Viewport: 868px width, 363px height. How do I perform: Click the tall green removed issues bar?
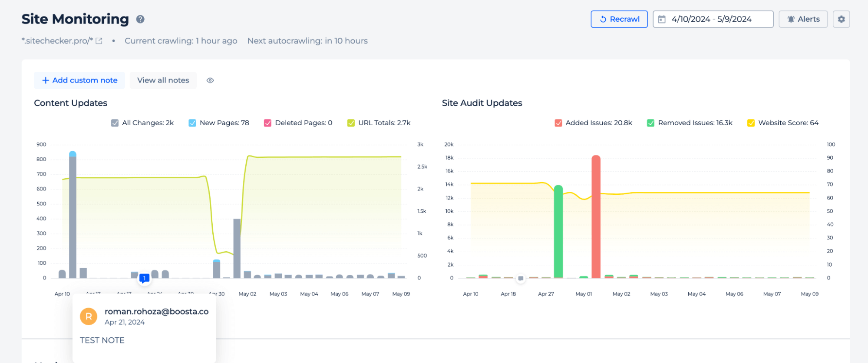[558, 232]
